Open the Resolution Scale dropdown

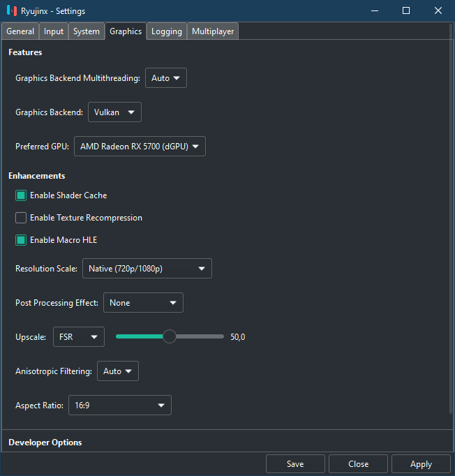pos(147,268)
